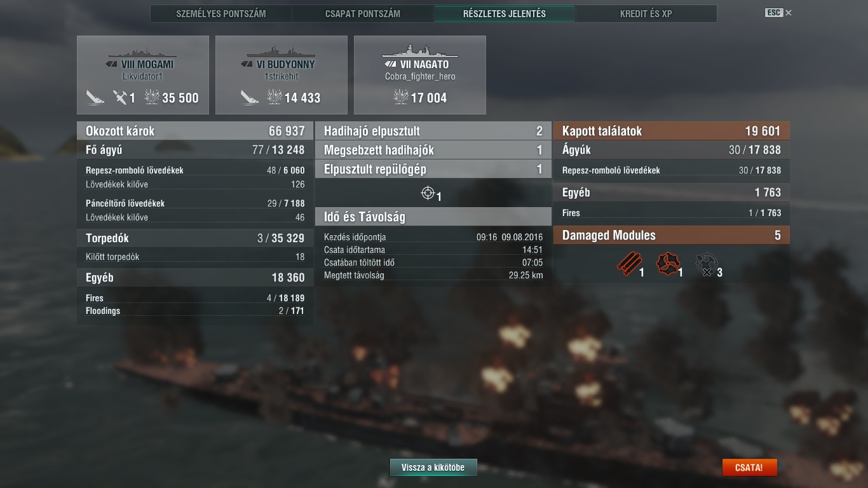Select the VII Nagato ship card
The height and width of the screenshot is (488, 868).
420,75
